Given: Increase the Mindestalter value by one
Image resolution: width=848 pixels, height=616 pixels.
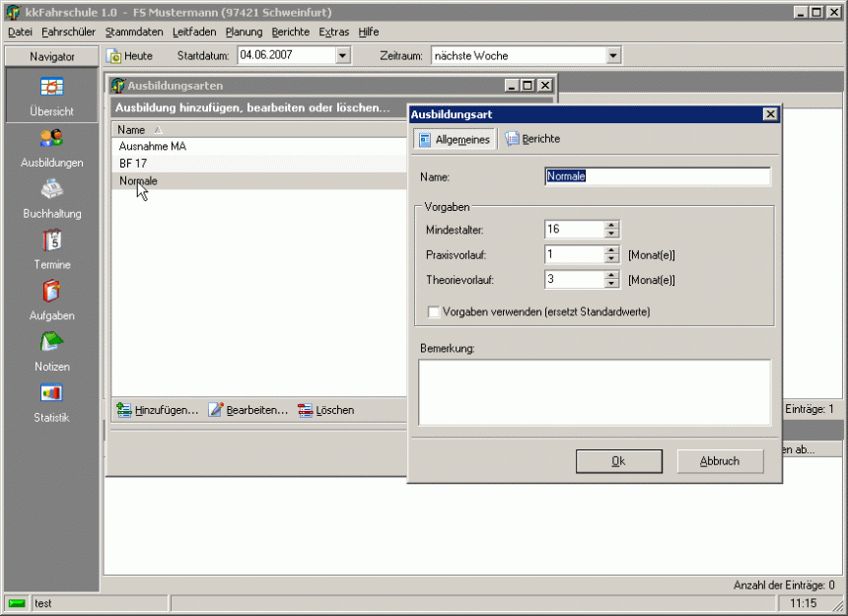Looking at the screenshot, I should click(611, 225).
